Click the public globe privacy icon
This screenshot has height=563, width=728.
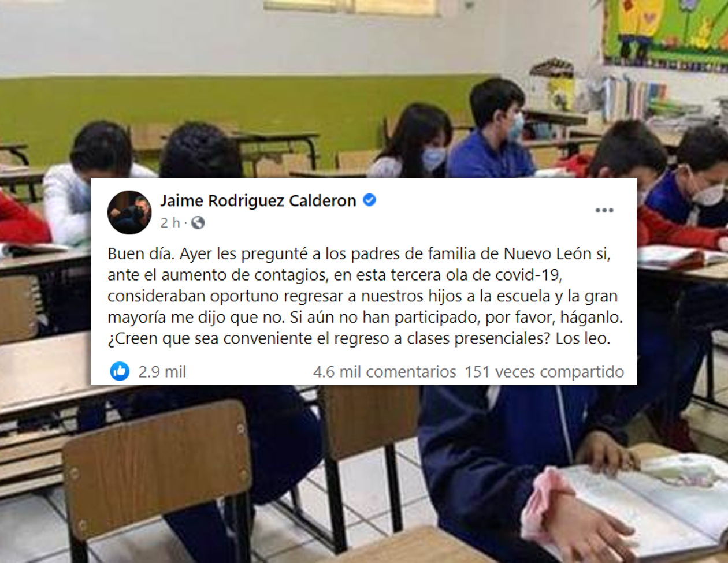198,222
